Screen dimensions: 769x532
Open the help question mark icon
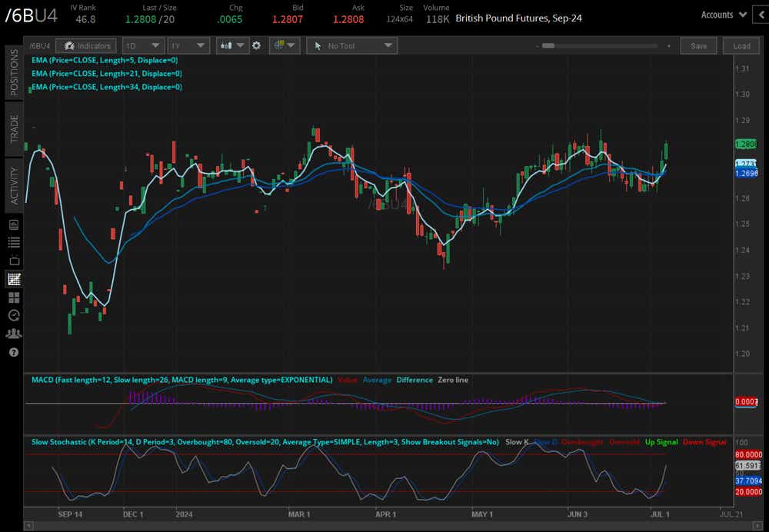[x=14, y=352]
